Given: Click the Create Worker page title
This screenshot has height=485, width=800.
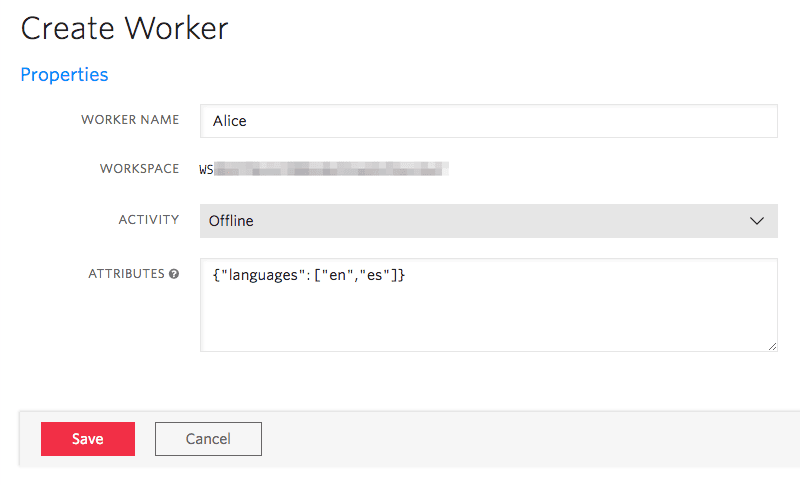Looking at the screenshot, I should [x=124, y=28].
